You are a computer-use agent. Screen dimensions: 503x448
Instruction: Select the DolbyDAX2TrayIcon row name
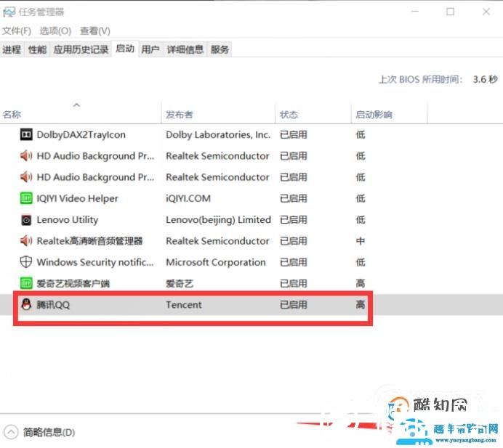coord(81,134)
